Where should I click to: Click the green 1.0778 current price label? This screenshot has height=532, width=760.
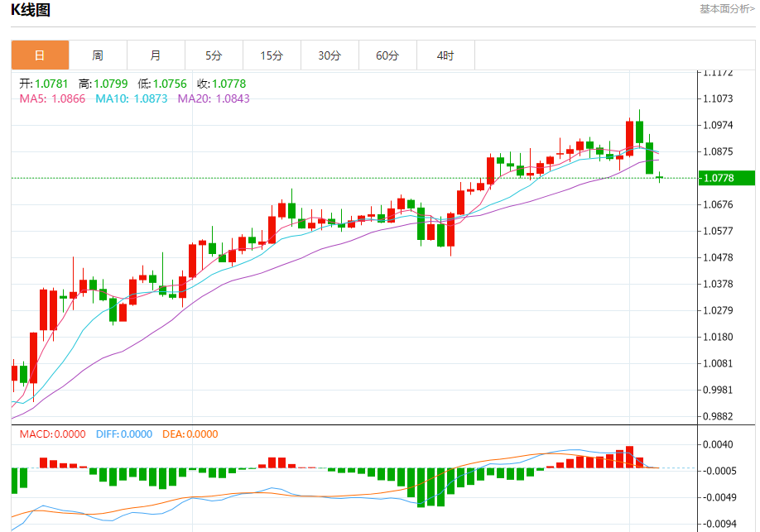pyautogui.click(x=726, y=178)
